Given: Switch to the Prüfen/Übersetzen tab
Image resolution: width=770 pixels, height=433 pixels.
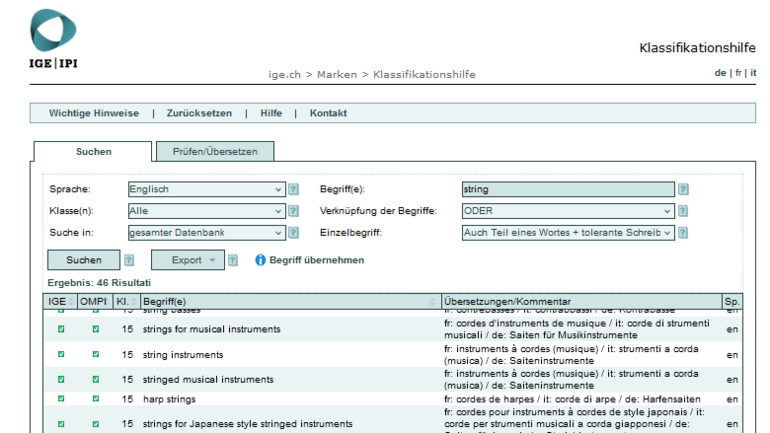Looking at the screenshot, I should point(215,151).
